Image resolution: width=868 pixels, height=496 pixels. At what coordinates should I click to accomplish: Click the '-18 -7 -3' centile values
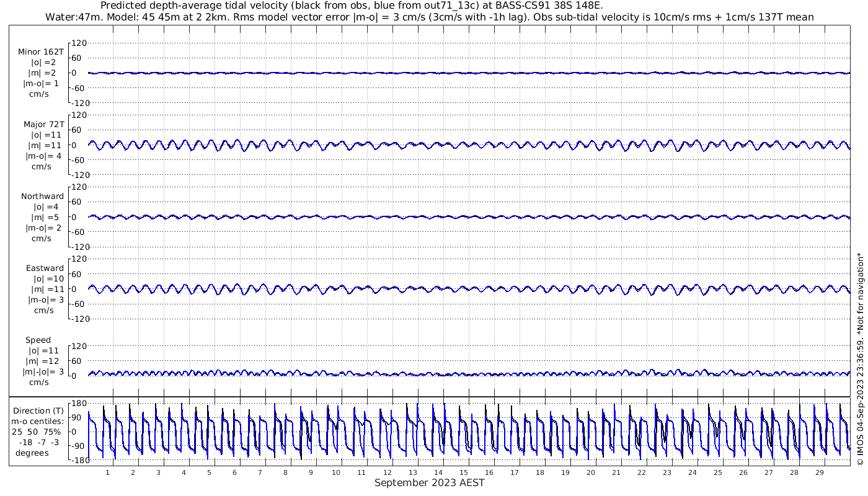coord(40,442)
